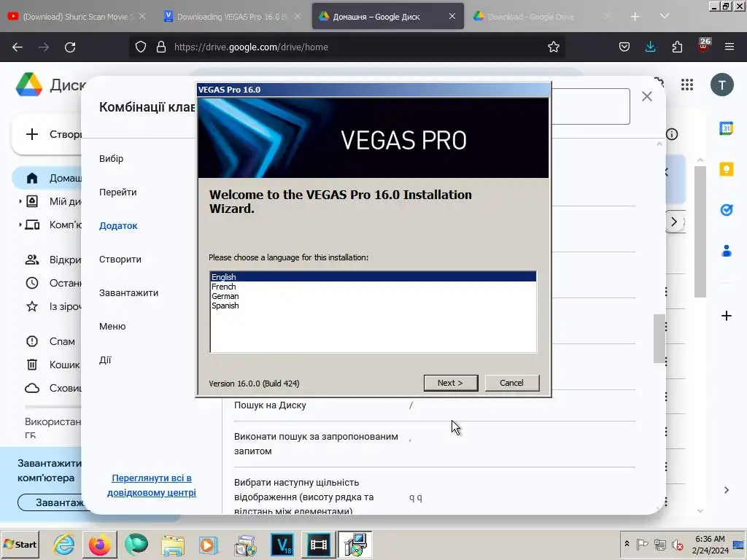Launch Internet Explorer from taskbar
The height and width of the screenshot is (560, 747).
click(63, 544)
